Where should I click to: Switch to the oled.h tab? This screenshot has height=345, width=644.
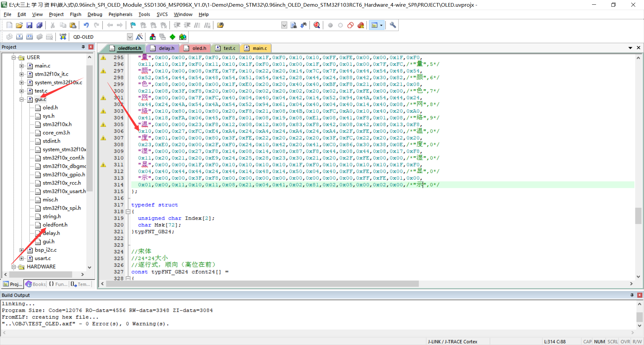click(x=195, y=48)
